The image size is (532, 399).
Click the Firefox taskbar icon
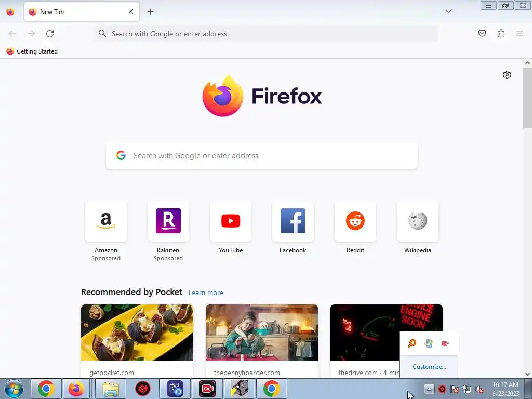coord(76,389)
